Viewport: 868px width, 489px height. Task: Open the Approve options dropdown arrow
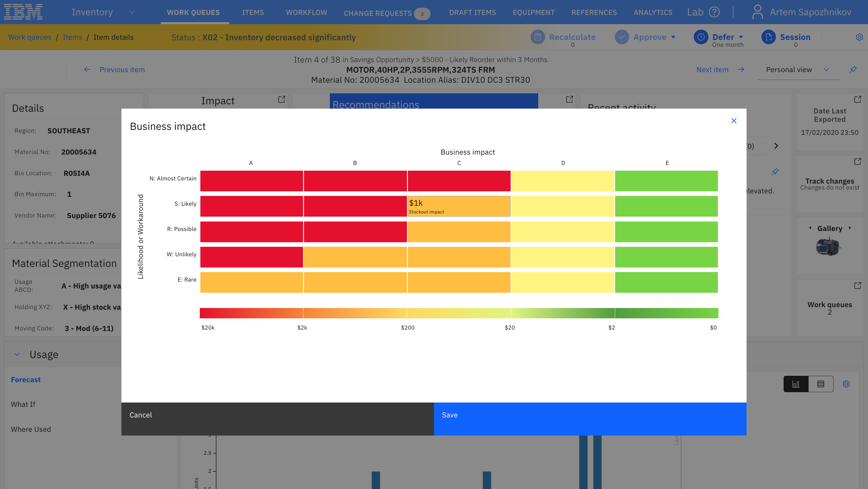(x=673, y=37)
